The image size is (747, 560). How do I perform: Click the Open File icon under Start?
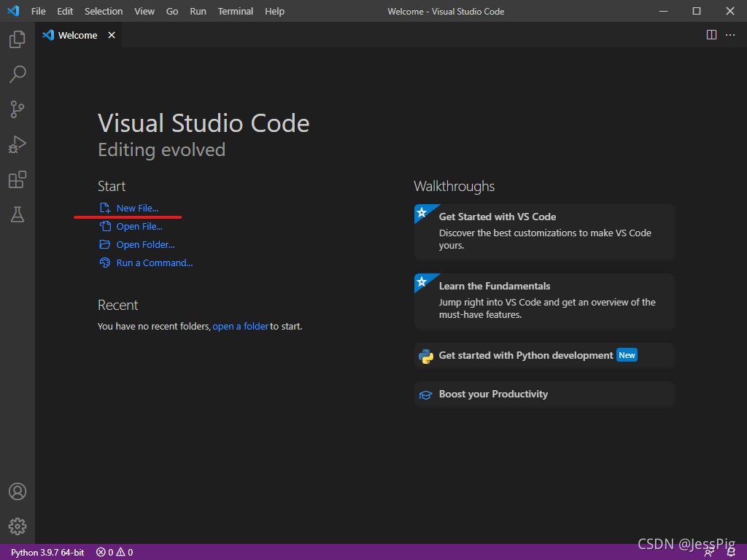pyautogui.click(x=105, y=226)
